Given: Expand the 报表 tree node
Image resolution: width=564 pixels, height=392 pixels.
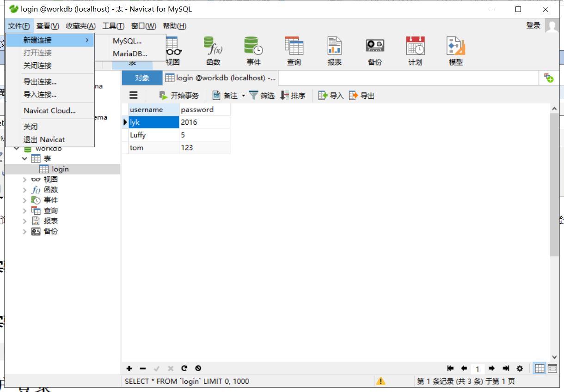Looking at the screenshot, I should click(25, 221).
